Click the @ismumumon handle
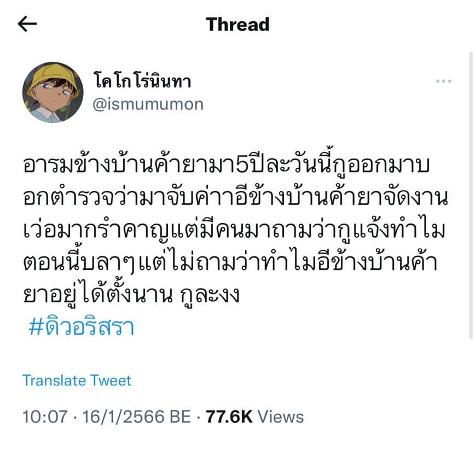Viewport: 476px width, 458px height. [148, 104]
